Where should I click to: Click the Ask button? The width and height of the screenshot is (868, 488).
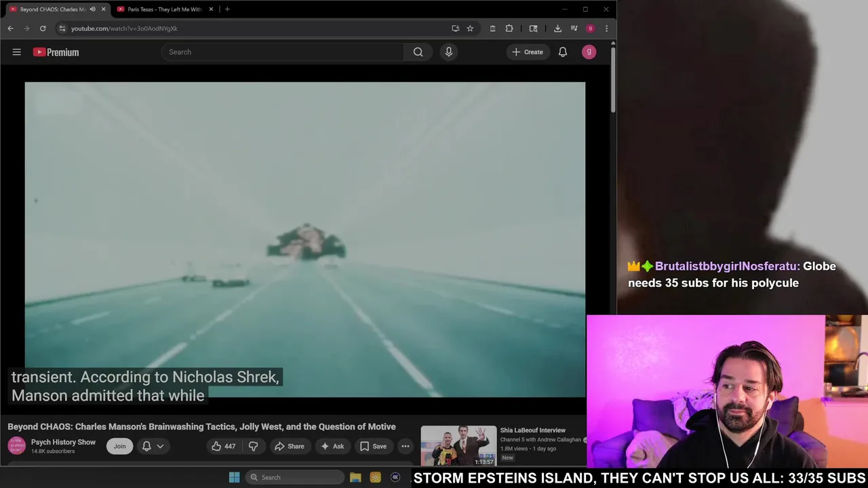pos(332,446)
